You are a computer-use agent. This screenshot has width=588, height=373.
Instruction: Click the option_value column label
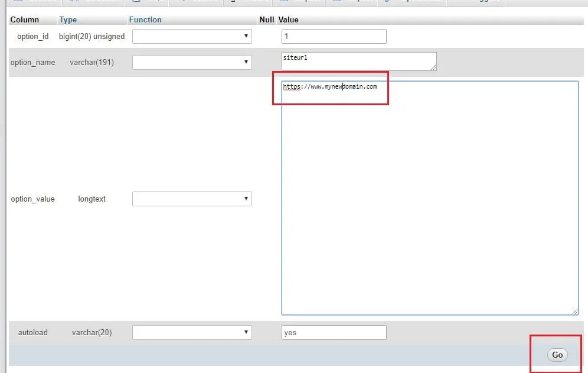[x=32, y=199]
